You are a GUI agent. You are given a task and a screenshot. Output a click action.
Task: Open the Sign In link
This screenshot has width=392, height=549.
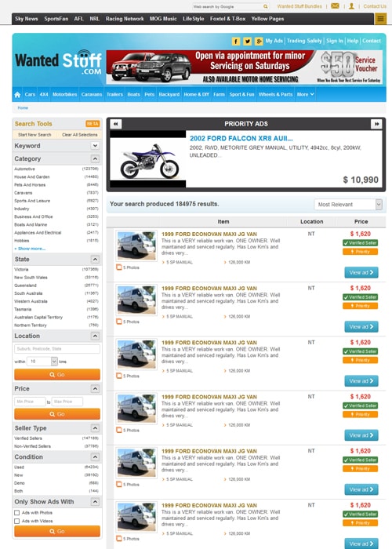[335, 41]
